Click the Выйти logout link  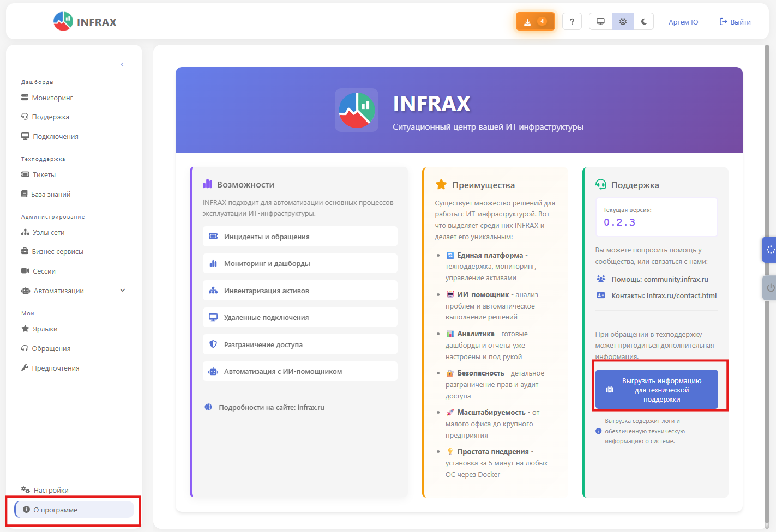[x=735, y=22]
